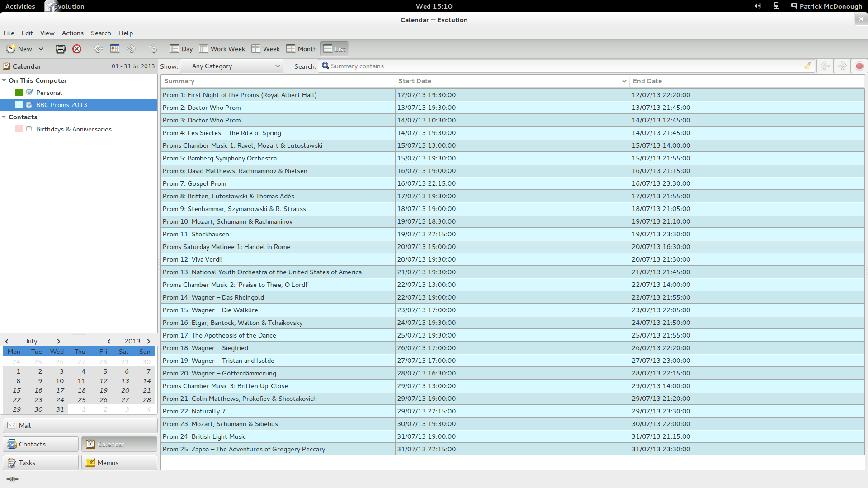868x488 pixels.
Task: Click the red stop search icon
Action: [x=859, y=66]
